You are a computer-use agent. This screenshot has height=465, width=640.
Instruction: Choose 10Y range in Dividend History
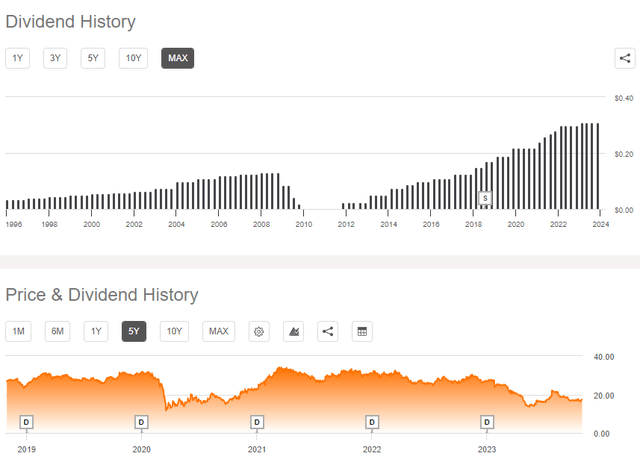click(133, 58)
